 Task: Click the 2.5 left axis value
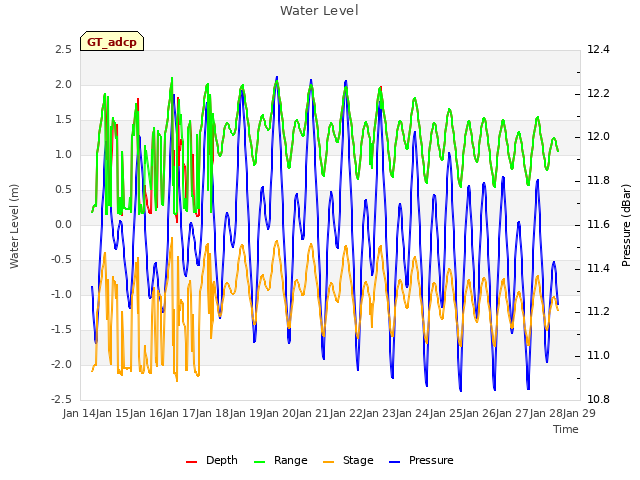(x=63, y=49)
